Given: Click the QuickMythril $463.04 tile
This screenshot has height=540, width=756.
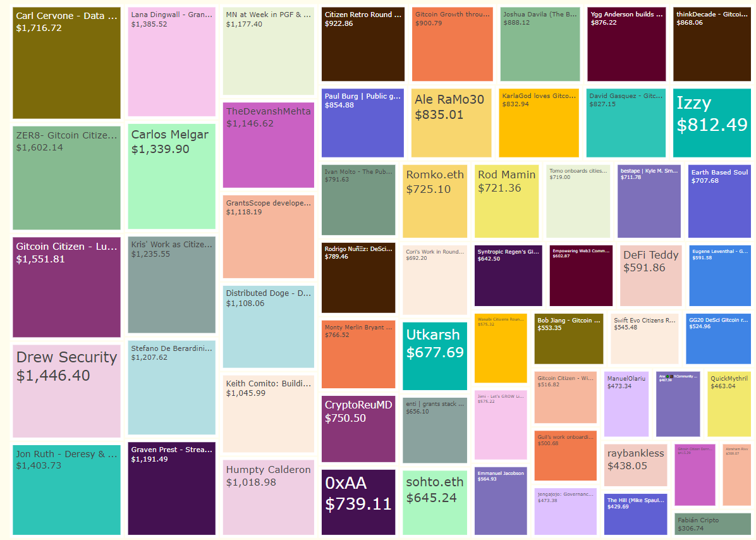Looking at the screenshot, I should tap(729, 404).
